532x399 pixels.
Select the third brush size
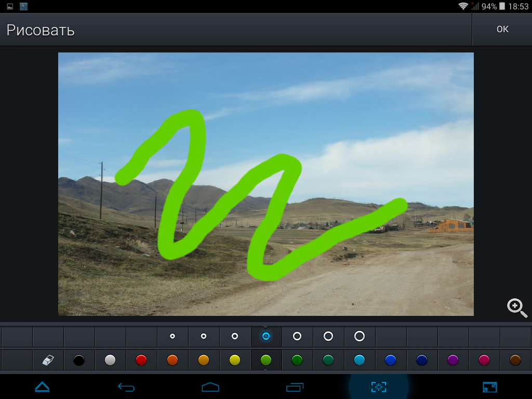tap(235, 336)
